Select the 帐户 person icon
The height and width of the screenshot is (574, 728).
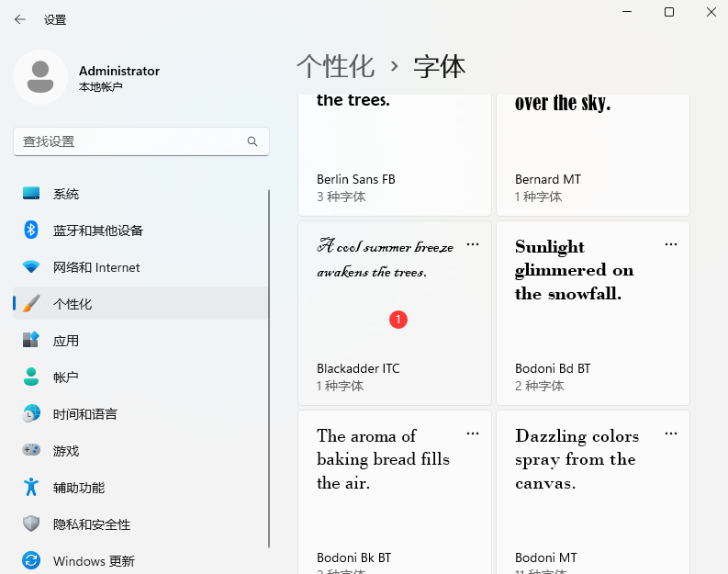click(31, 377)
